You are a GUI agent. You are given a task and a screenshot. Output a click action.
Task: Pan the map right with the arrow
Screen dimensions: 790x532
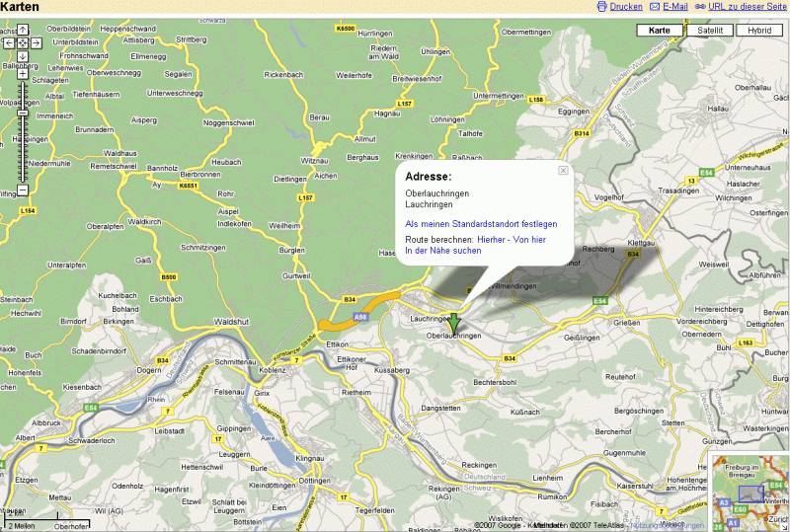(37, 43)
